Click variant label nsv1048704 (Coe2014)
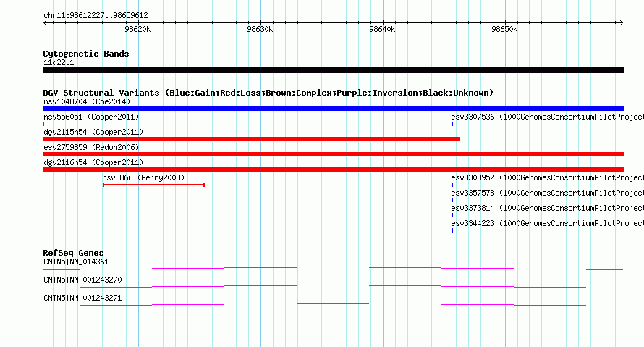This screenshot has height=347, width=644. (x=87, y=101)
